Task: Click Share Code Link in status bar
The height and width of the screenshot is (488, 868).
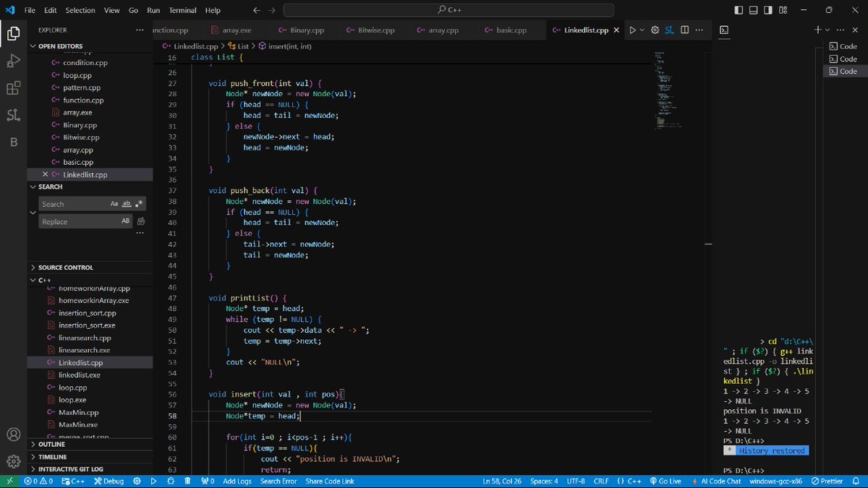Action: 330,481
